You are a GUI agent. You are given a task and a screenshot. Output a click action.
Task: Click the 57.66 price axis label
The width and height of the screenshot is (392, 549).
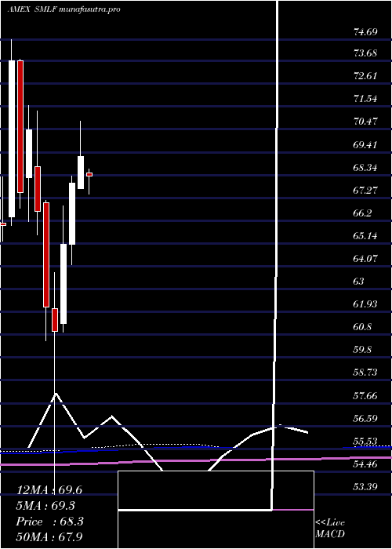[365, 395]
